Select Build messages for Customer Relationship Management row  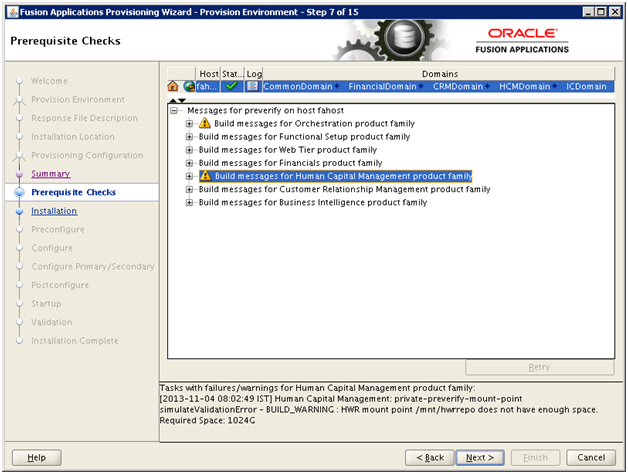(344, 189)
